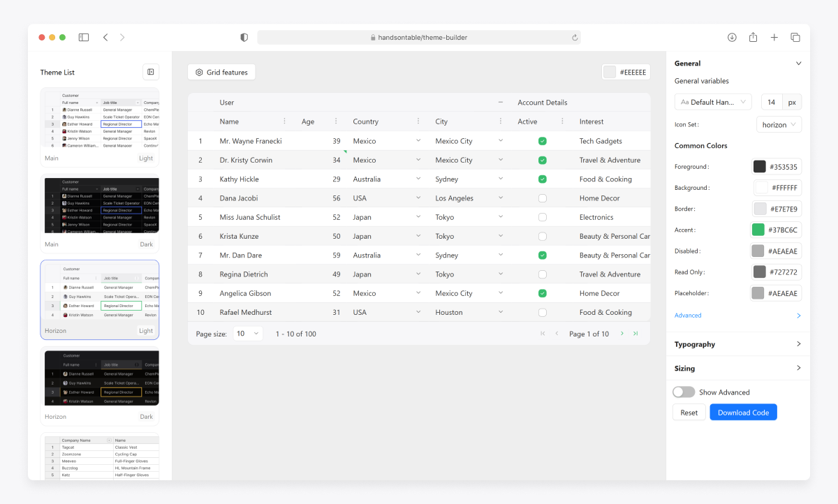This screenshot has width=838, height=504.
Task: Open City dropdown for Kathy Hickle
Action: click(501, 179)
